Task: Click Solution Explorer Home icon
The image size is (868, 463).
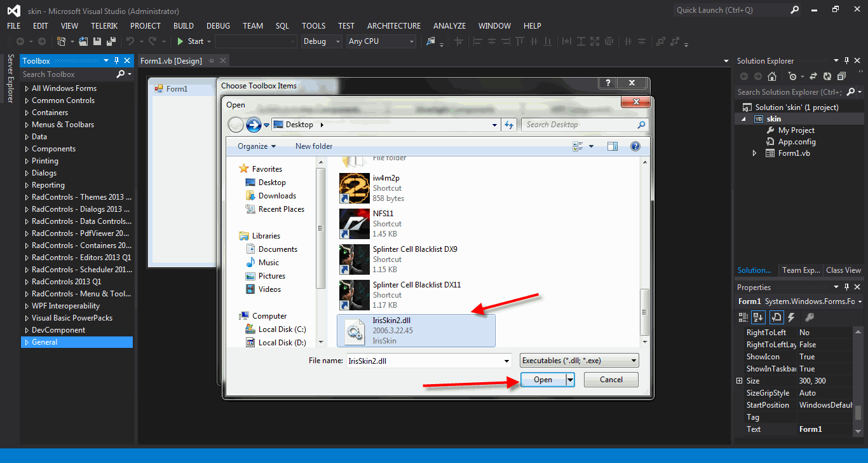Action: (771, 76)
